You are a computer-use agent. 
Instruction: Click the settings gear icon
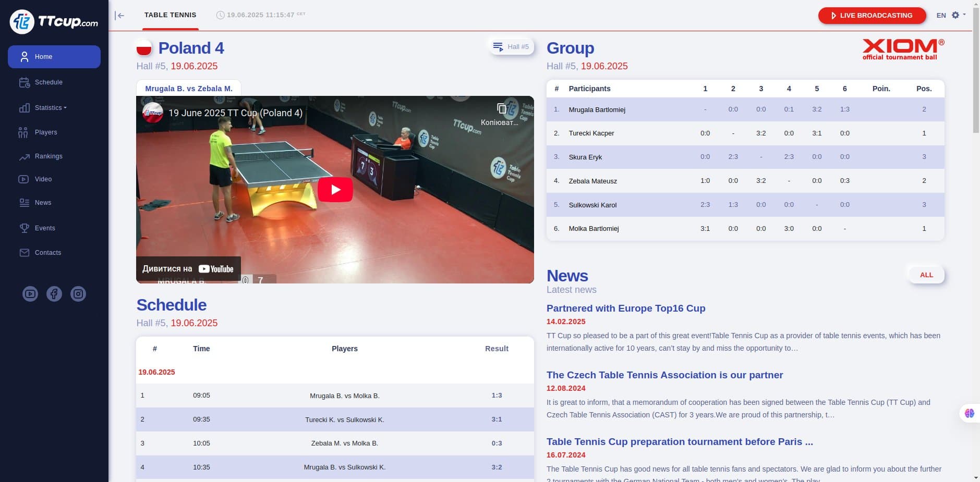tap(955, 15)
